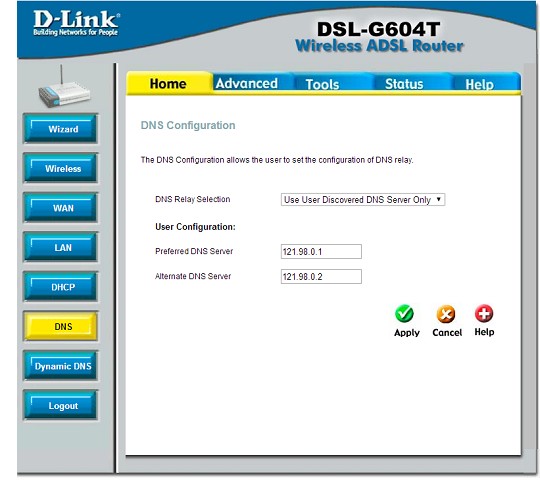540x480 pixels.
Task: Focus the Preferred DNS Server field
Action: point(321,252)
